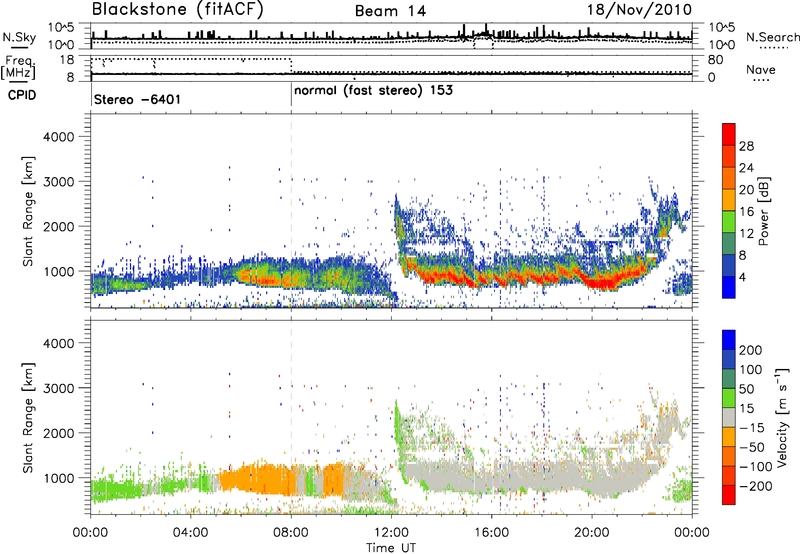Click the '28' value on Power scale
This screenshot has height=554, width=800.
click(x=746, y=146)
